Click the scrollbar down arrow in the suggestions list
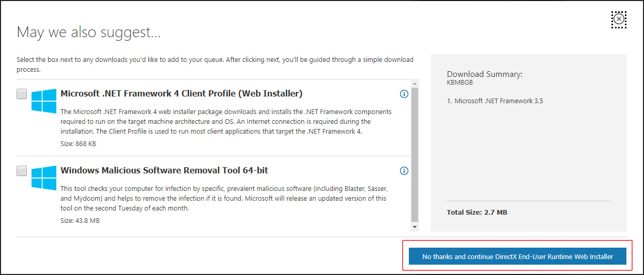 pyautogui.click(x=415, y=227)
